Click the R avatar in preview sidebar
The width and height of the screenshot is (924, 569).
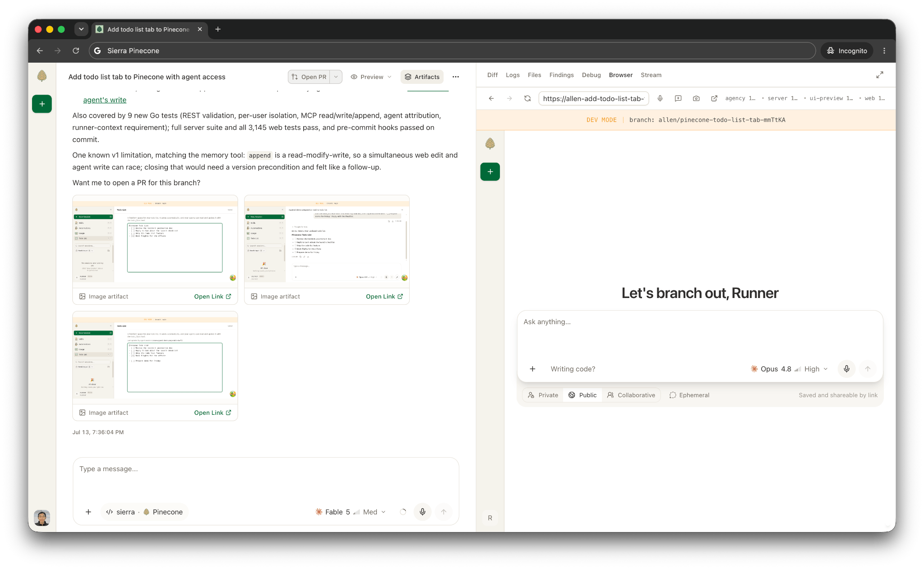point(490,518)
